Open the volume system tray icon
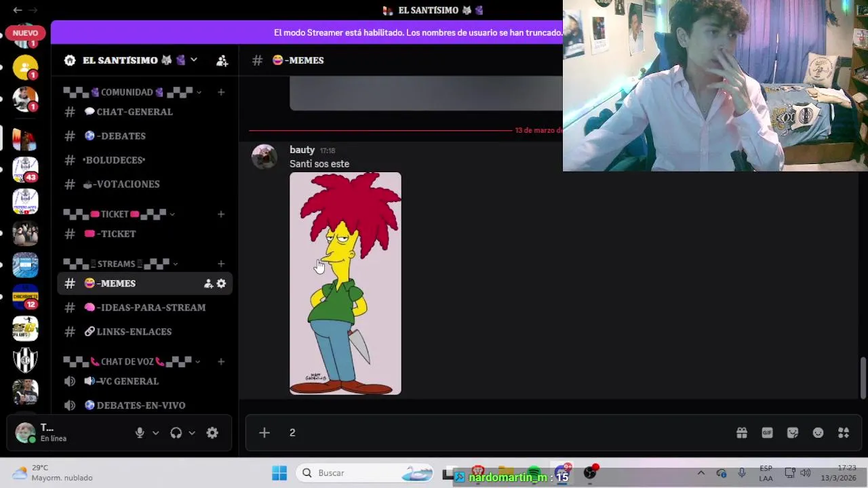868x488 pixels. click(805, 473)
